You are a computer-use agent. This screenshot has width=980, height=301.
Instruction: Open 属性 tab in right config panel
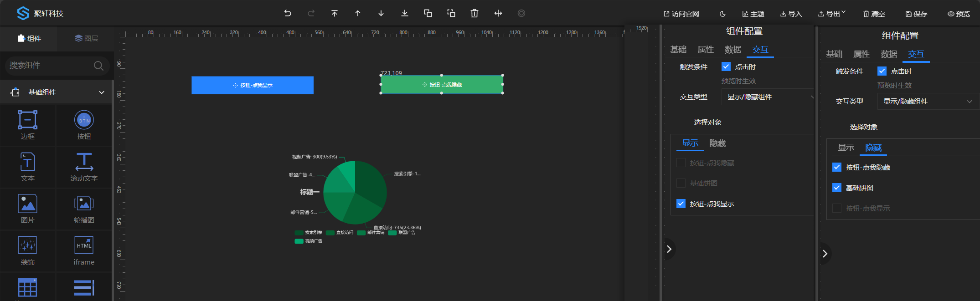click(x=861, y=54)
